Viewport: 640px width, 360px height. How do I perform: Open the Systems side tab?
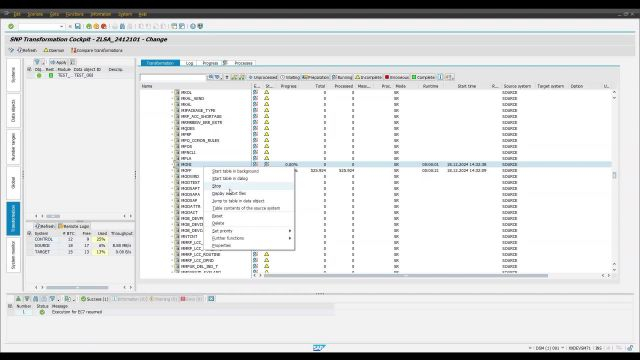click(x=13, y=75)
